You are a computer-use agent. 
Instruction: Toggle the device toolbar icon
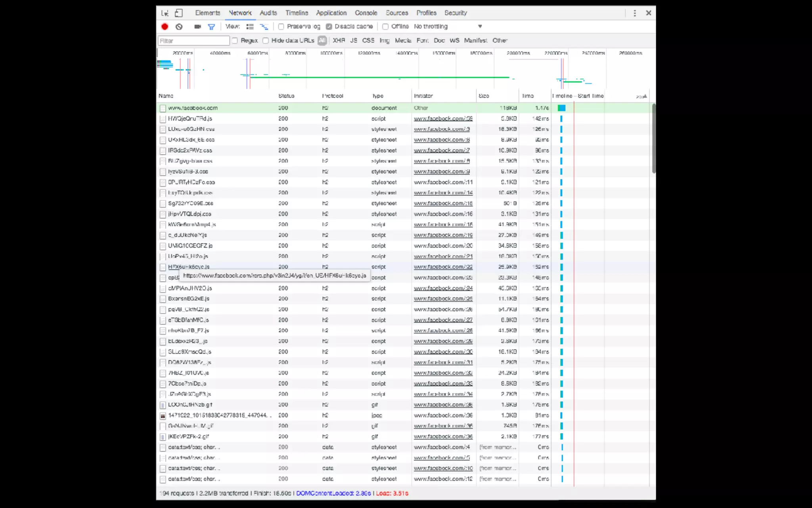click(x=179, y=13)
